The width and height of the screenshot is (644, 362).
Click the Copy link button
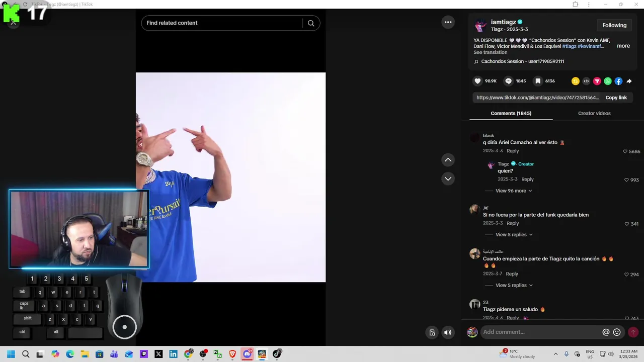616,98
